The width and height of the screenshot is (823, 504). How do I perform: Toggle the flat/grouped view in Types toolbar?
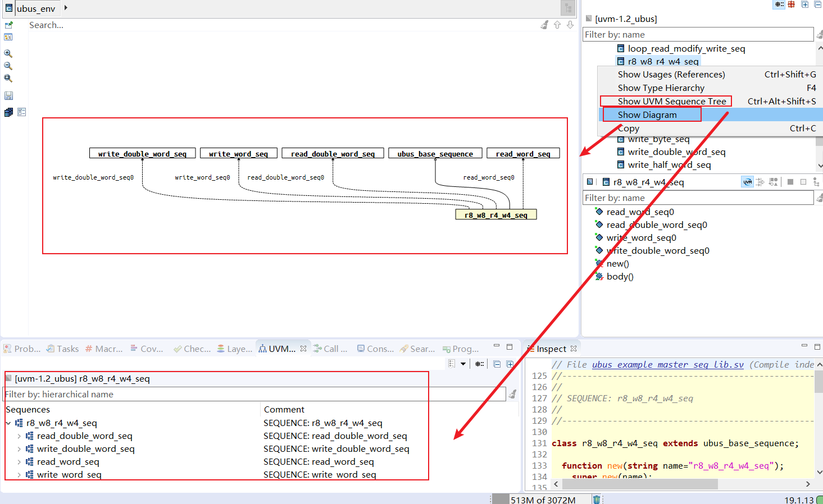click(779, 4)
